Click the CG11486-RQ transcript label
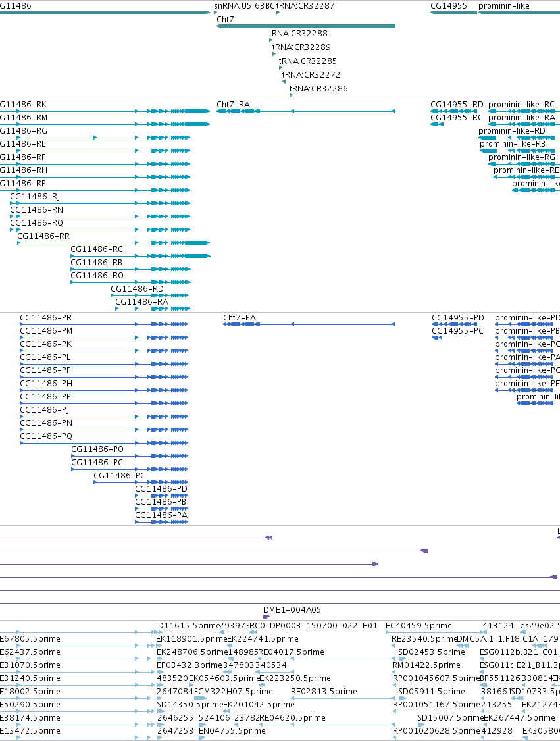This screenshot has width=560, height=741. tap(36, 223)
